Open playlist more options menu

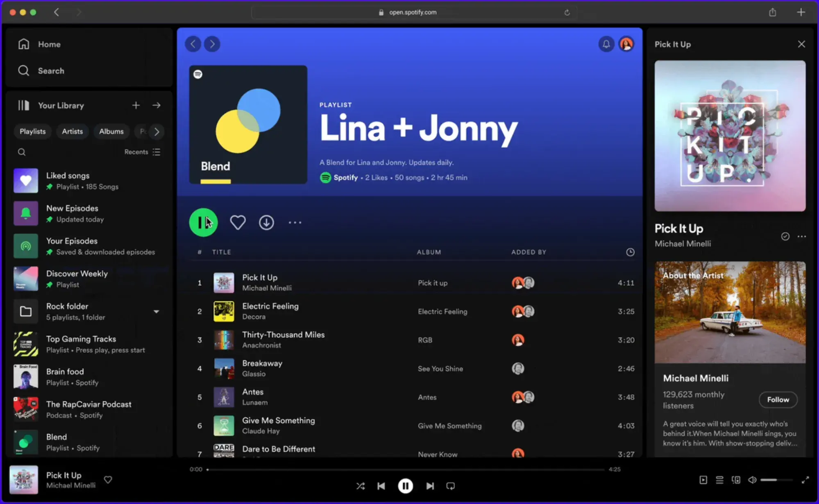pos(295,222)
